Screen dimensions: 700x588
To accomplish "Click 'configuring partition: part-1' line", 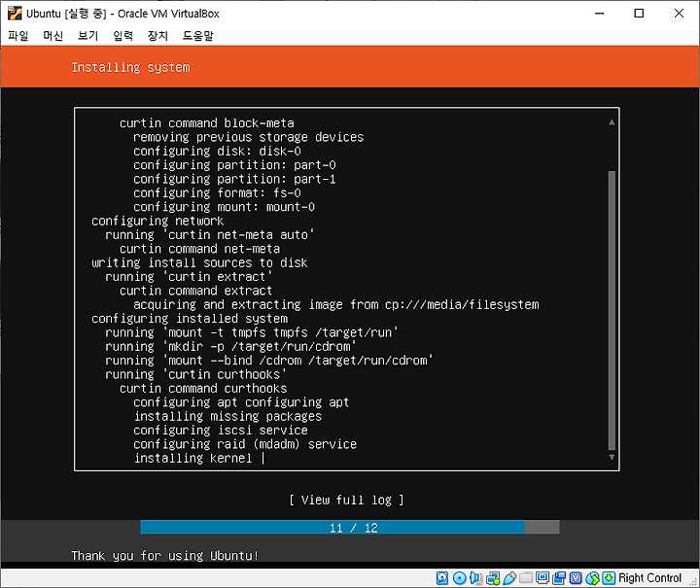I will click(234, 179).
